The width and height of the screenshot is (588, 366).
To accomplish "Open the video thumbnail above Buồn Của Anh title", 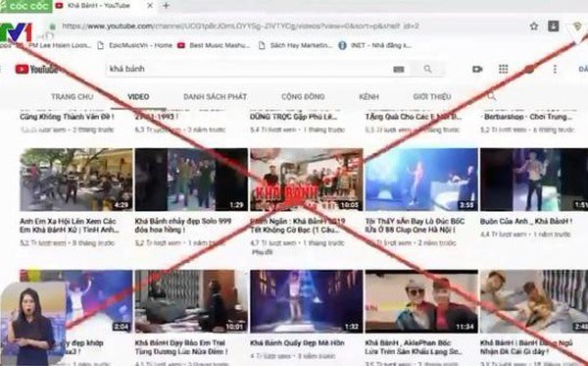I will 534,180.
